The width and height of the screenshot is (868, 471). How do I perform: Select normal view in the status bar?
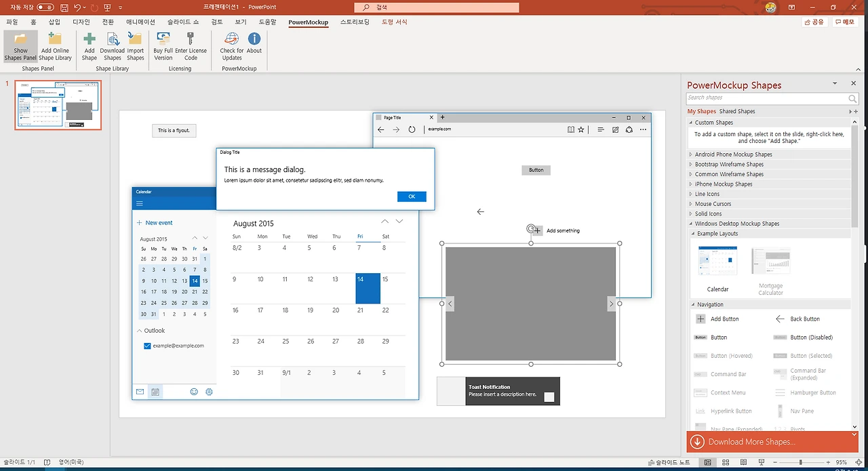pyautogui.click(x=707, y=462)
